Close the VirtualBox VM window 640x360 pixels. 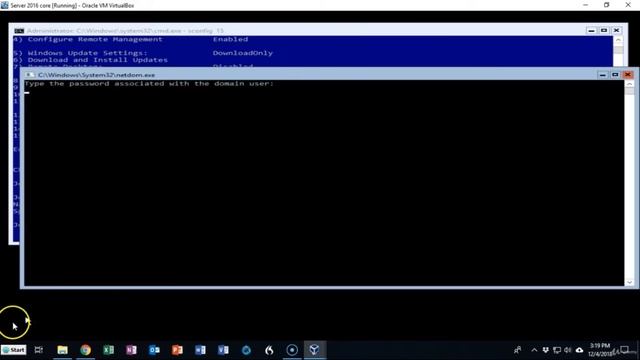(x=628, y=5)
